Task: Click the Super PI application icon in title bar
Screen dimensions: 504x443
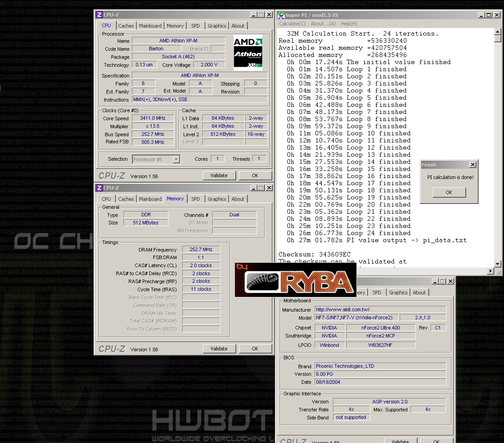Action: 281,15
